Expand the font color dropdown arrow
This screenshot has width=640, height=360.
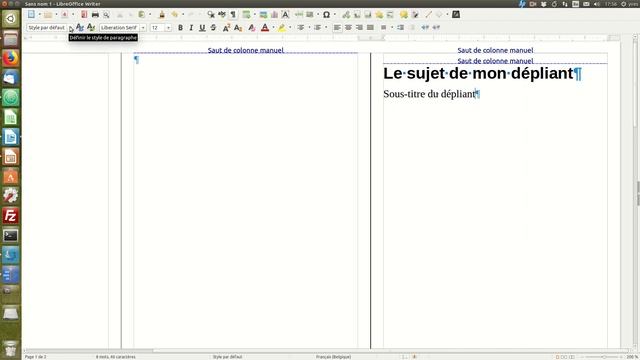coord(273,27)
